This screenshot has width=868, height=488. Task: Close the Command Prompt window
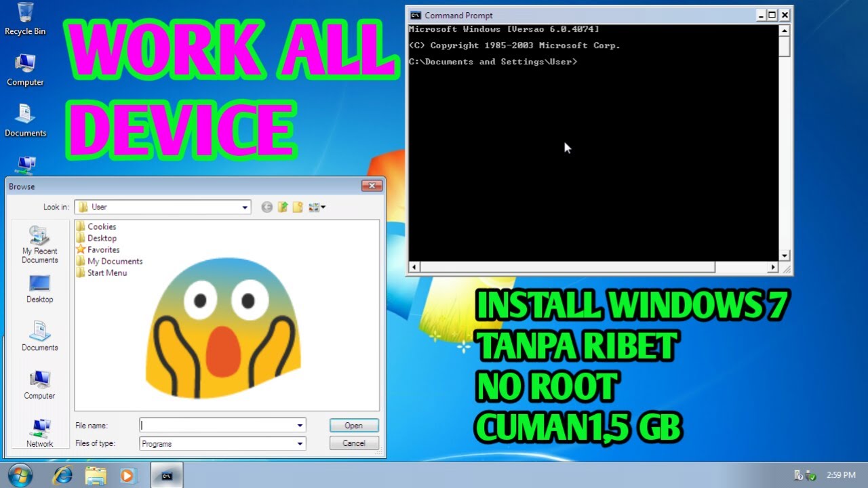click(785, 15)
